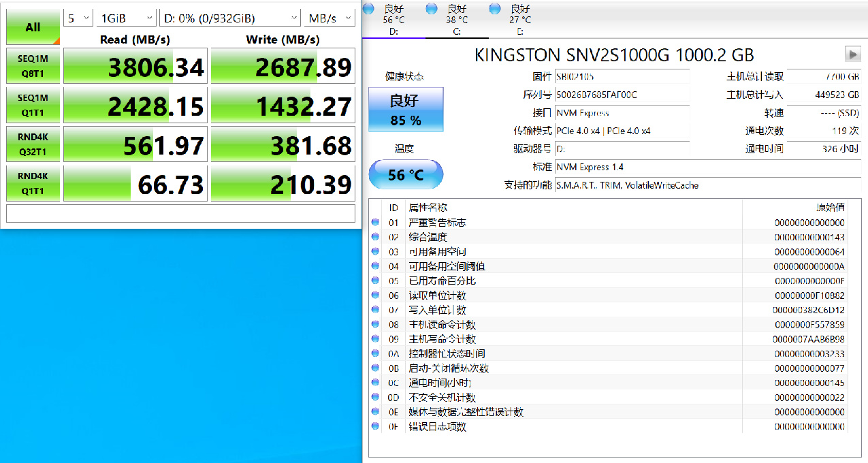Viewport: 868px width, 463px height.
Task: Click the ---- (SSD) rotation speed value
Action: [824, 113]
